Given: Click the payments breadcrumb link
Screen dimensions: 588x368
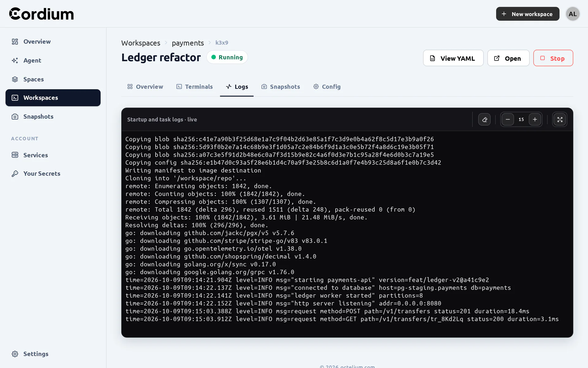Looking at the screenshot, I should [188, 43].
